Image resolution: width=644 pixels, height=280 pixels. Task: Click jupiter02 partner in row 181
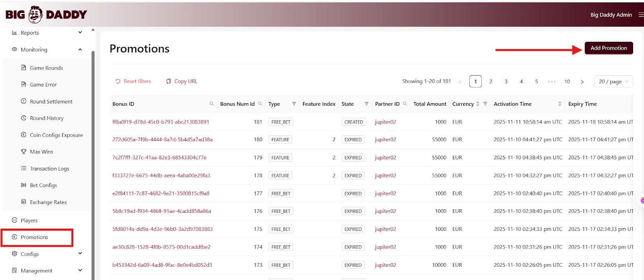tap(385, 122)
